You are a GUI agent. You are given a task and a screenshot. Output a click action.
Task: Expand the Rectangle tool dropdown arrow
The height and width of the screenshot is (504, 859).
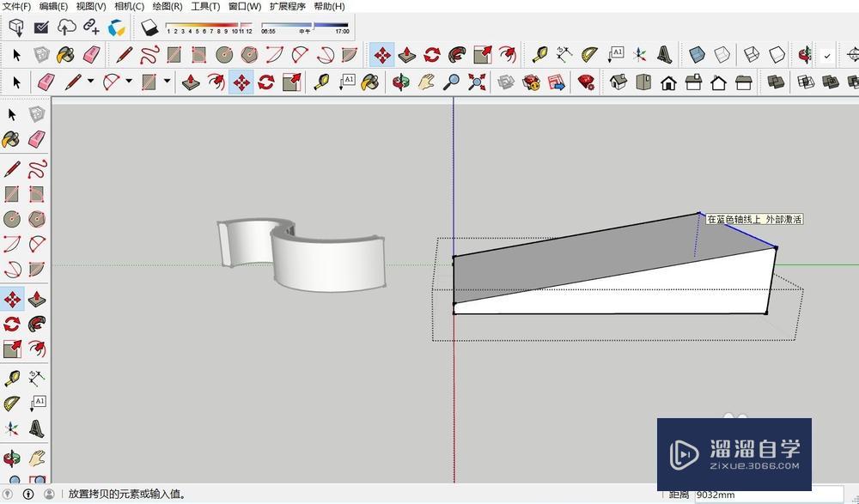point(168,82)
